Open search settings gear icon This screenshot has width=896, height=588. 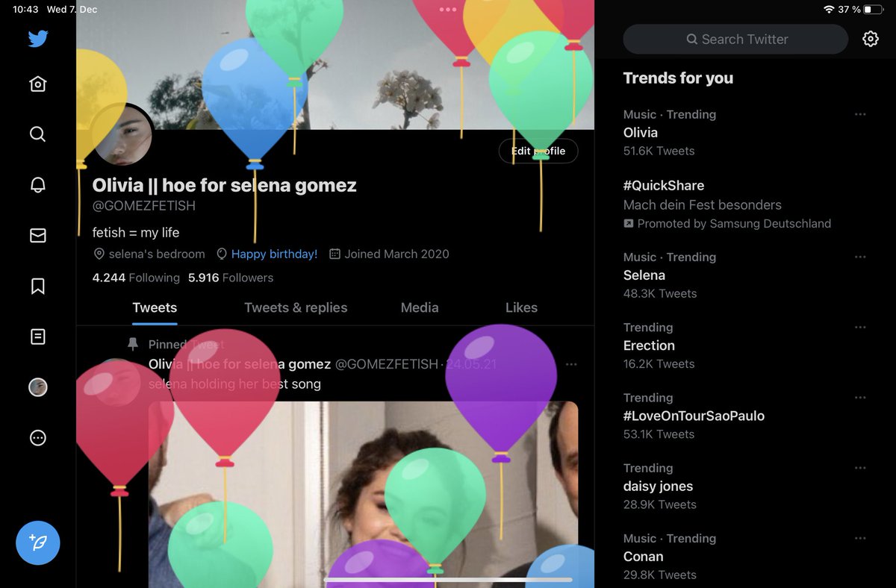coord(871,39)
